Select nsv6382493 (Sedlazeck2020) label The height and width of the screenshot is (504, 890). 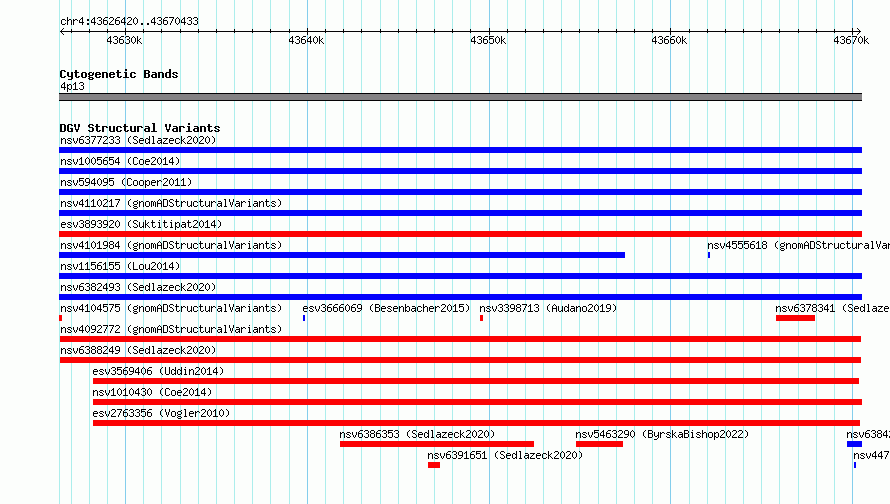[x=138, y=287]
